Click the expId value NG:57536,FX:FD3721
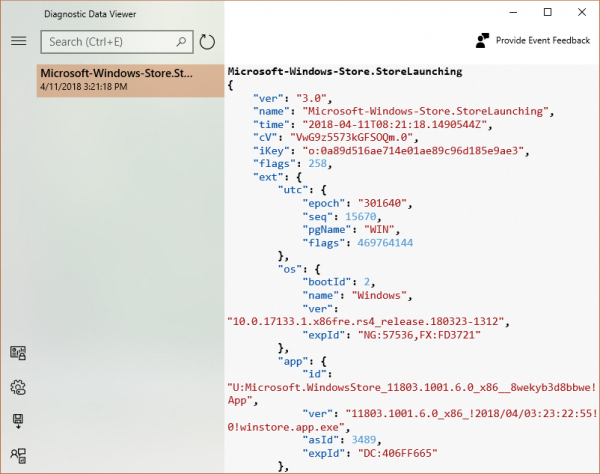600x474 pixels. [419, 335]
